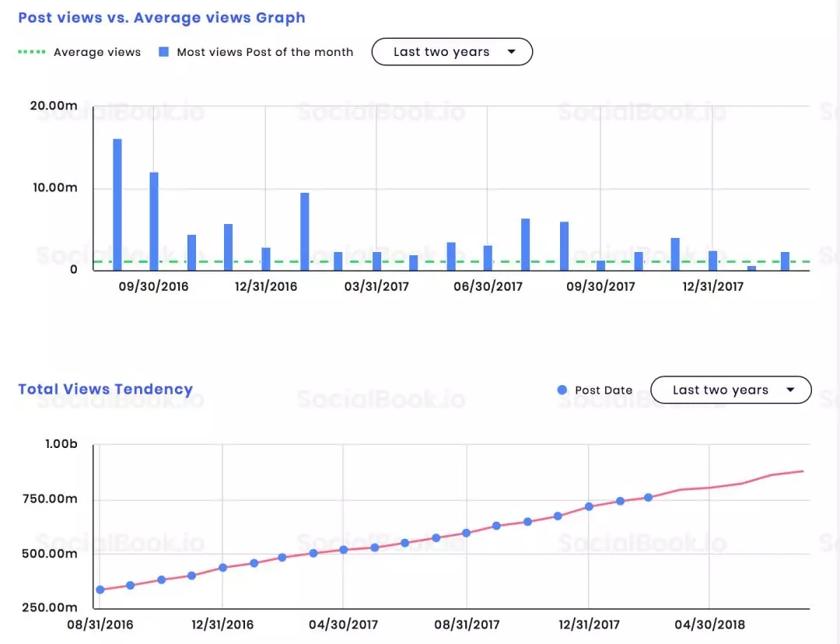The width and height of the screenshot is (840, 644).
Task: Click the dropdown arrow in the Total Views Tendency selector
Action: [790, 390]
